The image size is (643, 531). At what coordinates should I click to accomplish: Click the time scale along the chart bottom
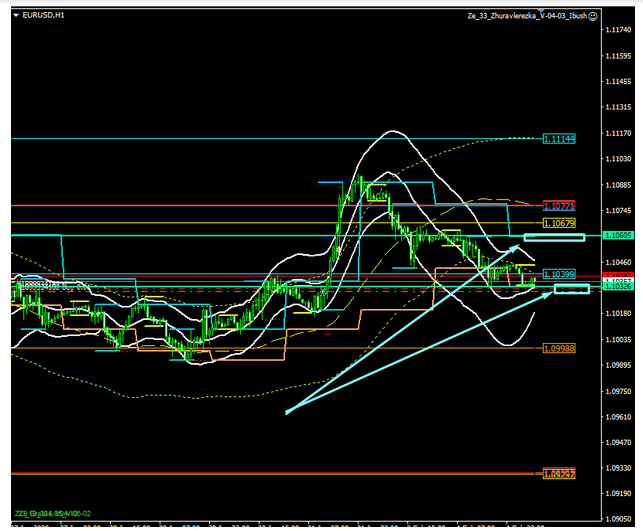[300, 526]
